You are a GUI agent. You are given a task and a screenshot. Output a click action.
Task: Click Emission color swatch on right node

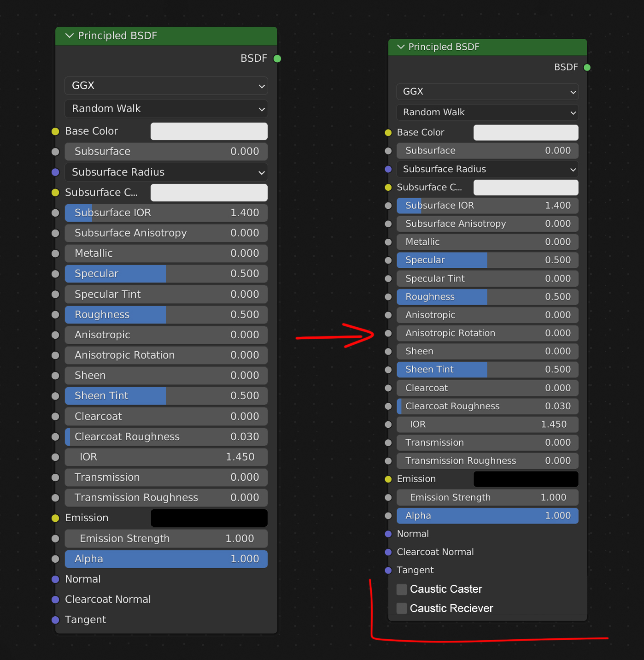point(526,479)
